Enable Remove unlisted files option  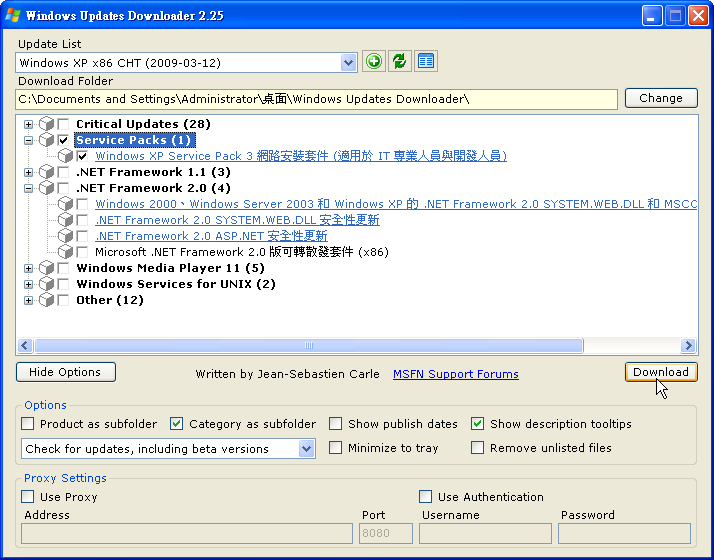click(477, 448)
